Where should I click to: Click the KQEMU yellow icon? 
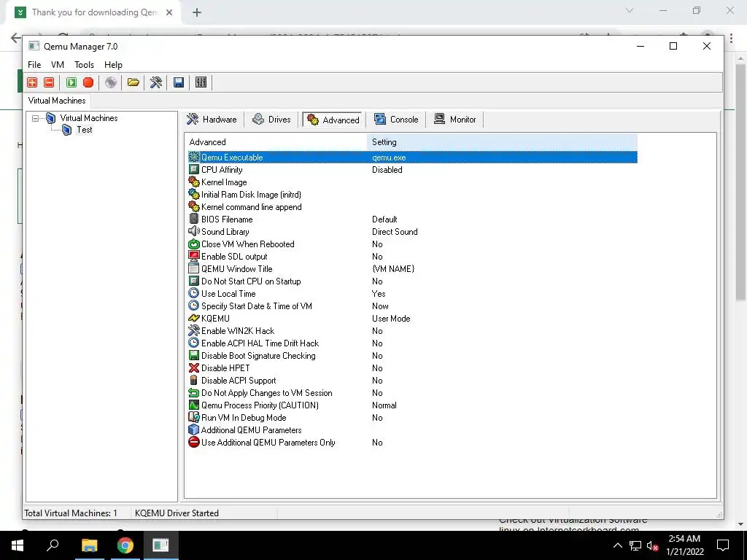(194, 318)
